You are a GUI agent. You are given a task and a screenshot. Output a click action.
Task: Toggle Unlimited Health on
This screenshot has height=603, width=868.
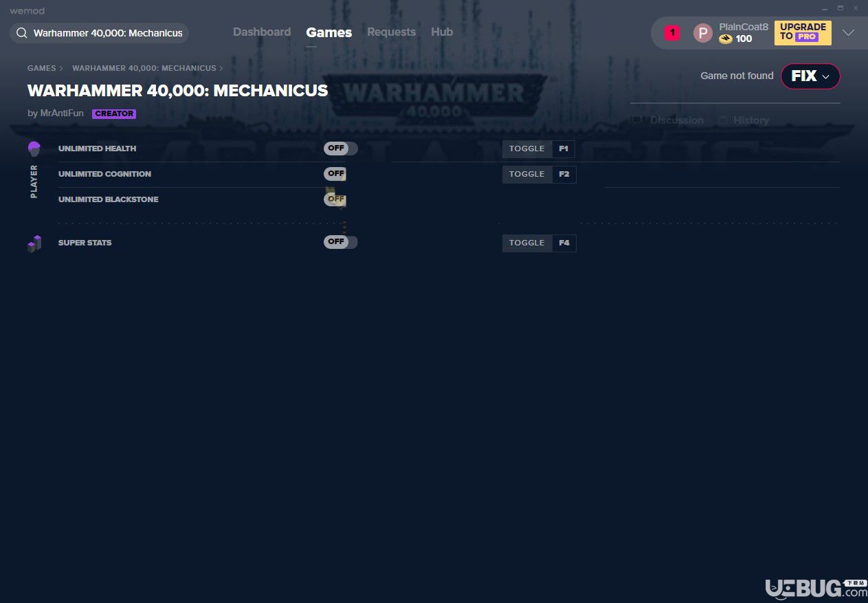point(341,149)
